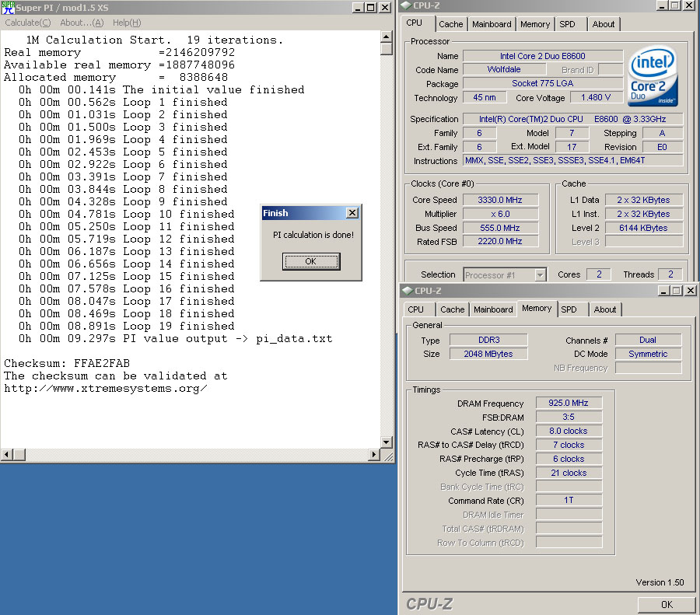Screen dimensions: 700x615
Task: Close the Finish dialog with X
Action: click(x=352, y=213)
